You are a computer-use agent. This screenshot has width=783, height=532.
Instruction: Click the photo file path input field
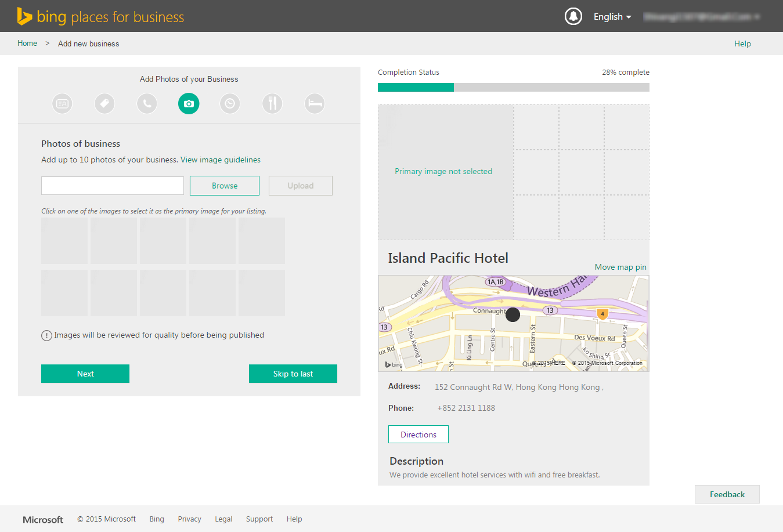[113, 186]
